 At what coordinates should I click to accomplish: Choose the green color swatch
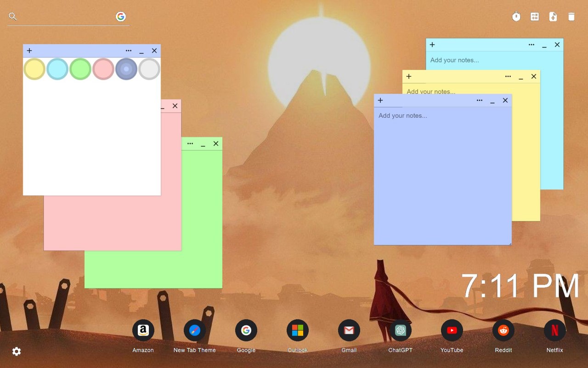pyautogui.click(x=80, y=69)
